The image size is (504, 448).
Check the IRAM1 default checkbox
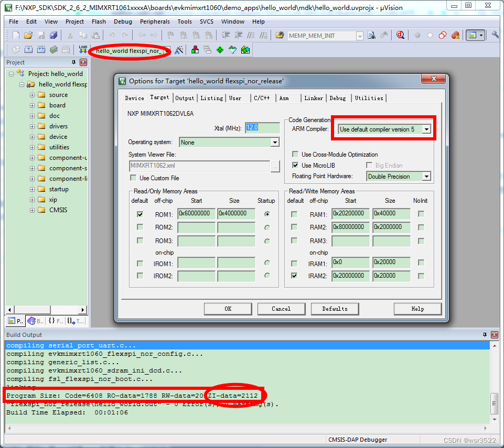(x=294, y=264)
